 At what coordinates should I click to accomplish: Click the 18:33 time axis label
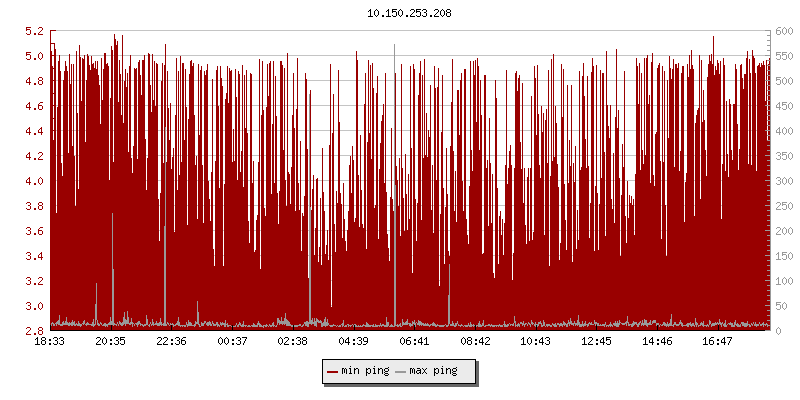point(50,341)
